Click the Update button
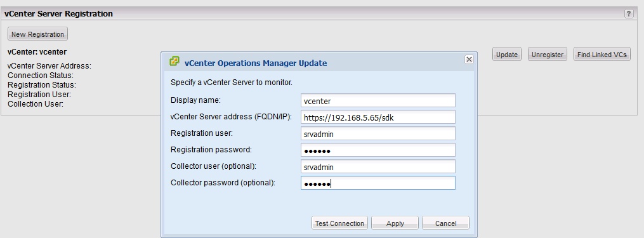 pos(507,54)
